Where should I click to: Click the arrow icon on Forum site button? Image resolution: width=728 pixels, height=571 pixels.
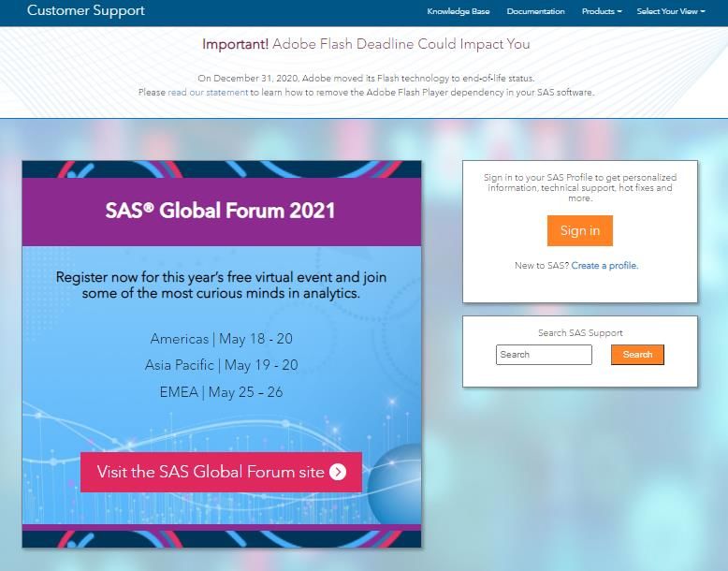pos(338,472)
